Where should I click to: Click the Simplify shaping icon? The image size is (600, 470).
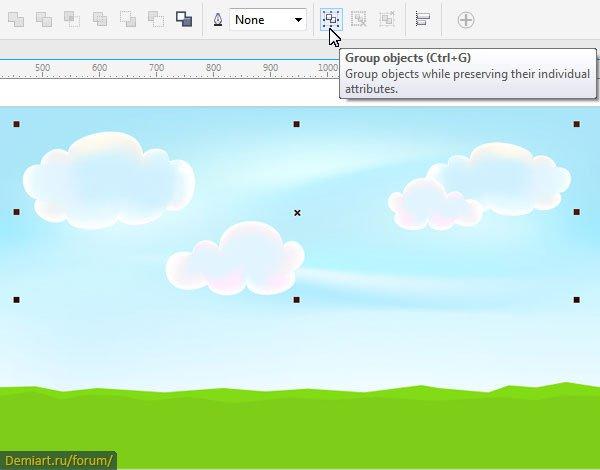point(100,20)
